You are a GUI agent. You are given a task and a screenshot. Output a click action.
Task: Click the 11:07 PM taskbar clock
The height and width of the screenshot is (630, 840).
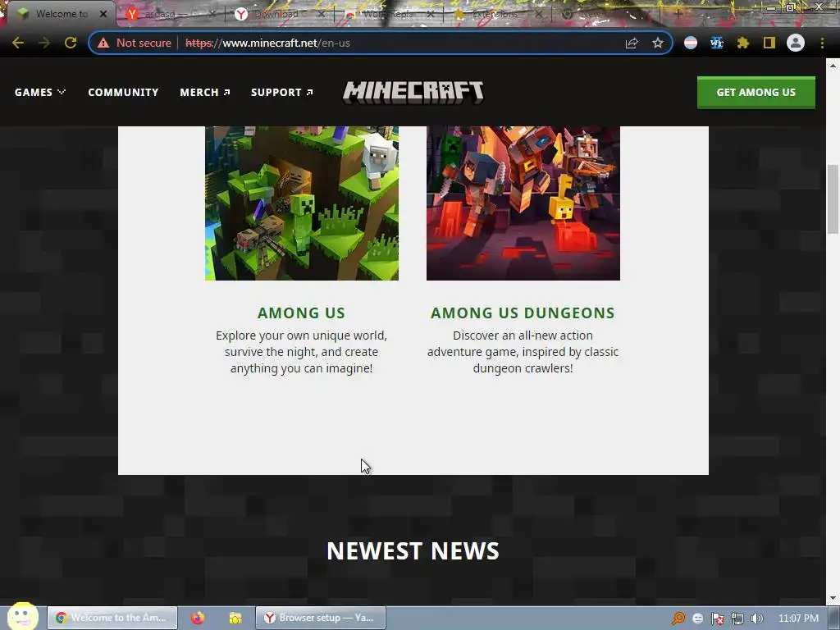798,619
